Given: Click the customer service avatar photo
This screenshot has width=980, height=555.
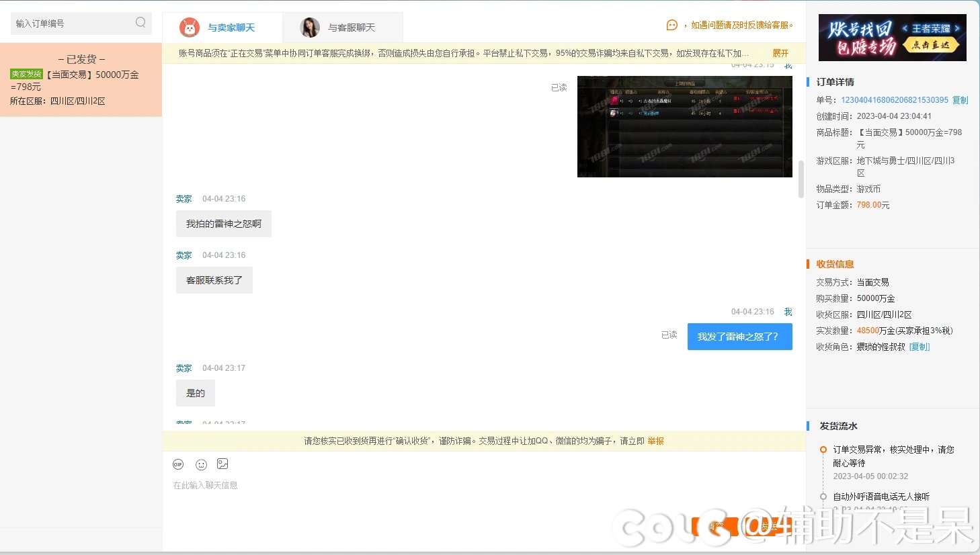Looking at the screenshot, I should 310,28.
